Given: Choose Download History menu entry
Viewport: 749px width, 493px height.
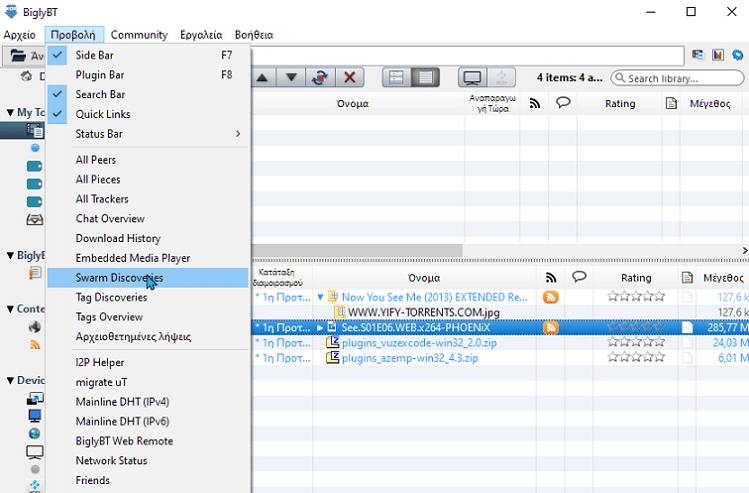Looking at the screenshot, I should (148, 238).
